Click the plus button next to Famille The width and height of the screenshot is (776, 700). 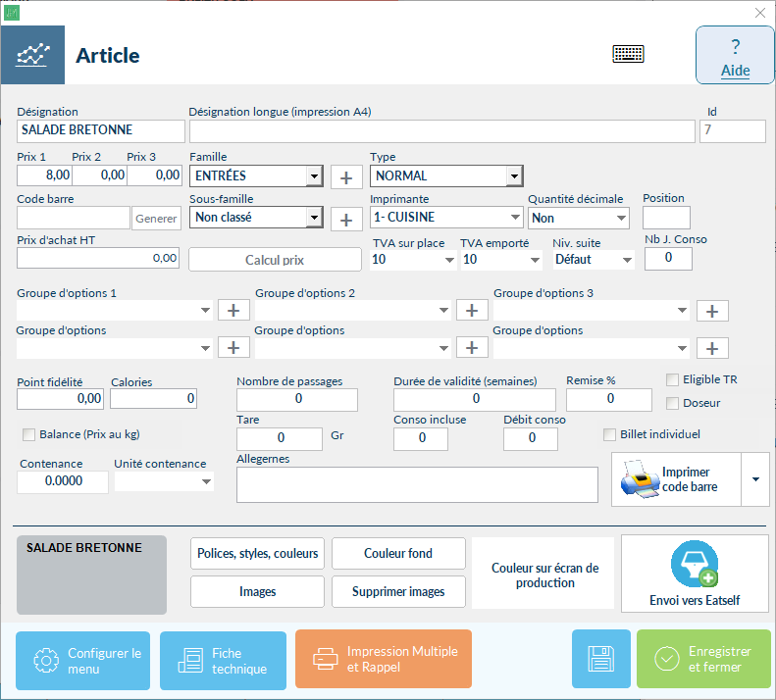345,177
